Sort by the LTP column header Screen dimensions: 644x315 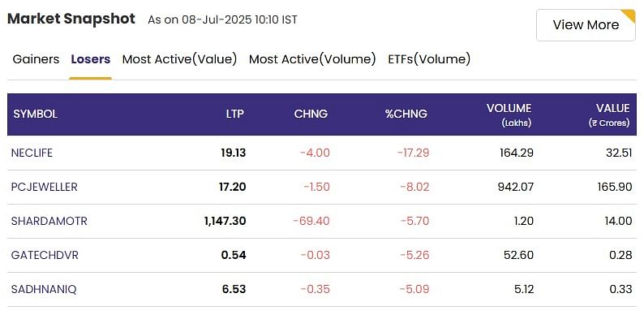click(235, 114)
